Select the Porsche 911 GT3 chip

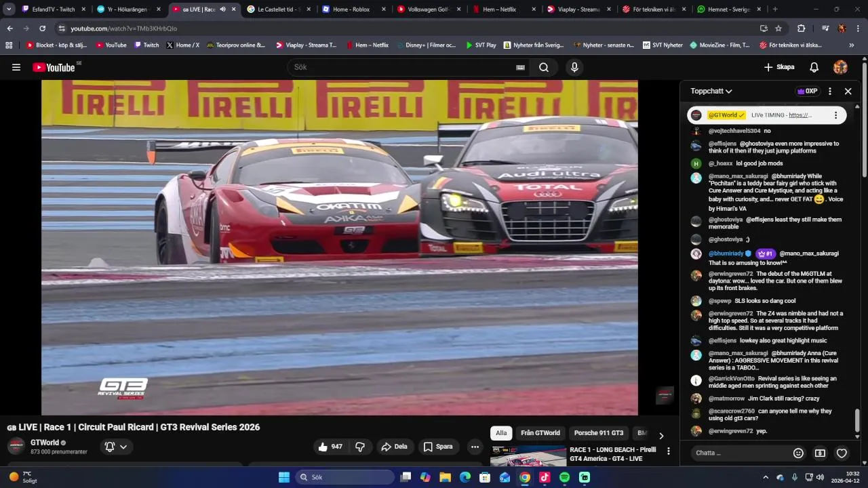point(599,433)
